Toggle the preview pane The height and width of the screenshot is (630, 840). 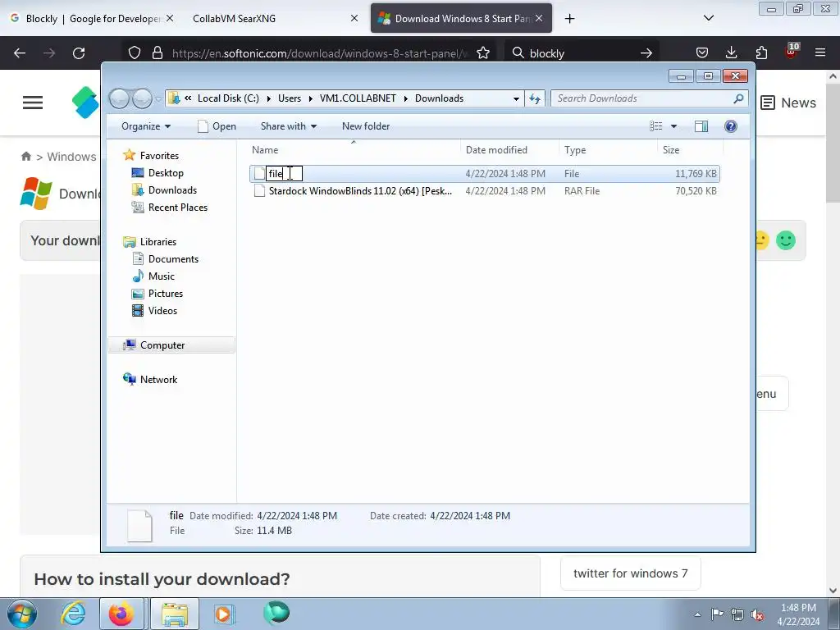[701, 126]
